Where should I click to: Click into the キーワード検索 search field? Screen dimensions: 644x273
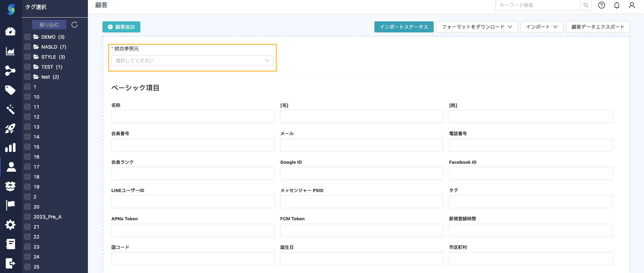tap(538, 5)
